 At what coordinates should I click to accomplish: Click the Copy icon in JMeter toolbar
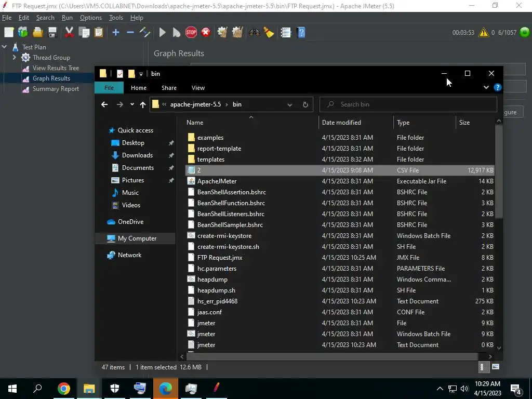pos(84,33)
